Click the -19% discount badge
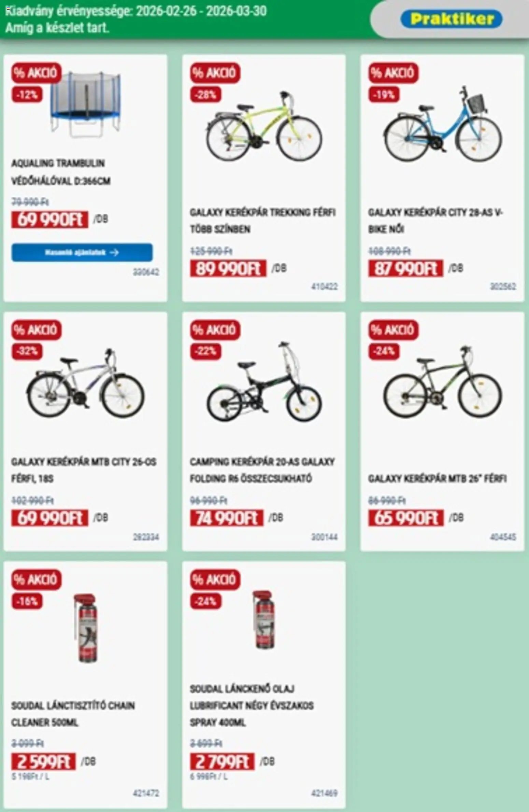Viewport: 529px width, 812px height. coord(384,95)
